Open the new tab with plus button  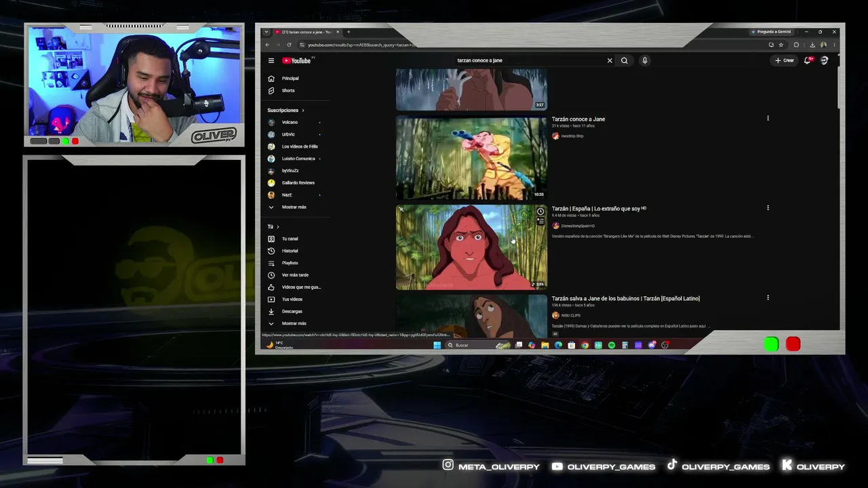(349, 32)
